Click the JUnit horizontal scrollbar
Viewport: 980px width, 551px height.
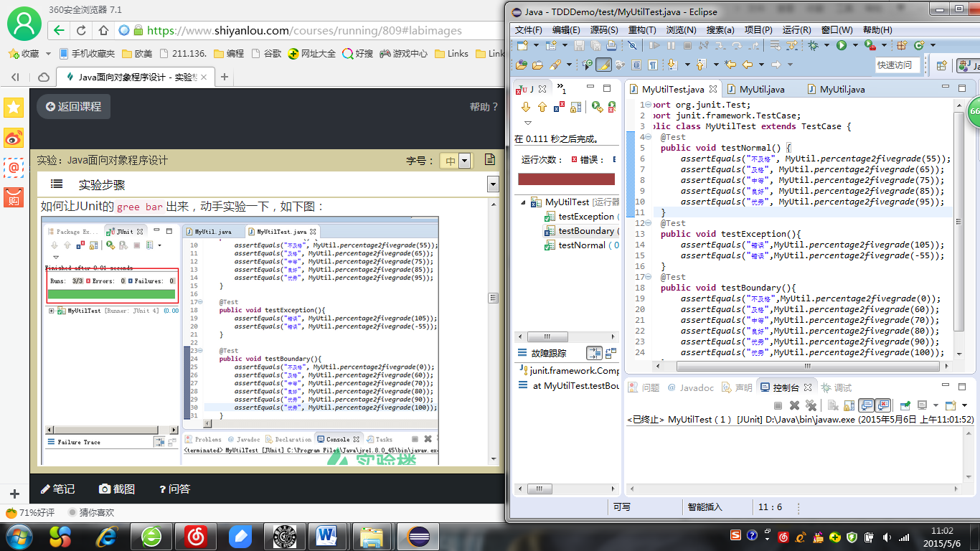tap(566, 336)
